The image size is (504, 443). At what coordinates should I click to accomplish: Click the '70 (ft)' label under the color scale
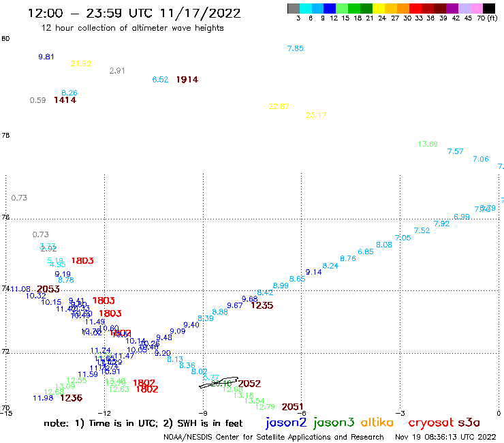click(x=487, y=18)
